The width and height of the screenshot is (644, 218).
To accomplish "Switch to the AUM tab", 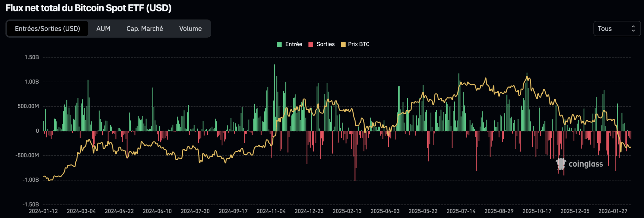I will click(x=103, y=29).
